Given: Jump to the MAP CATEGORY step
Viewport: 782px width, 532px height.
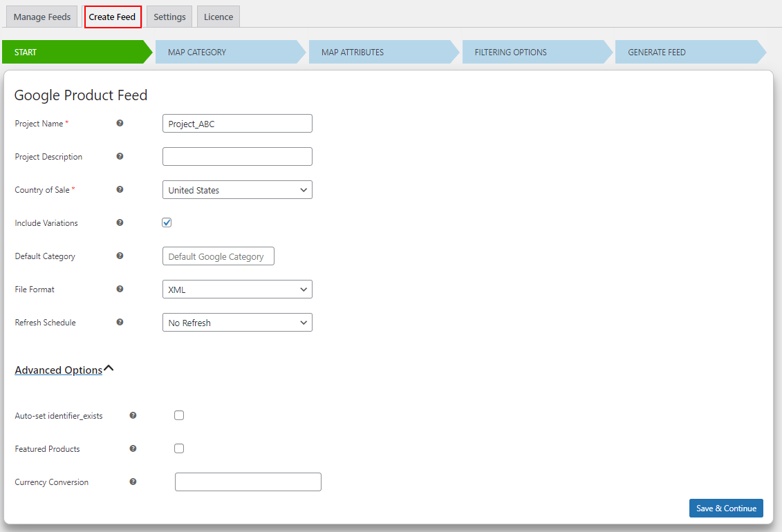Looking at the screenshot, I should (x=231, y=53).
